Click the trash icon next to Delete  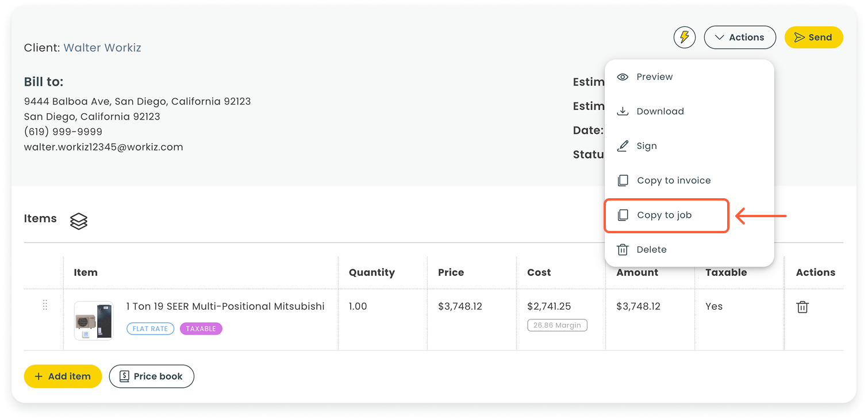[623, 249]
